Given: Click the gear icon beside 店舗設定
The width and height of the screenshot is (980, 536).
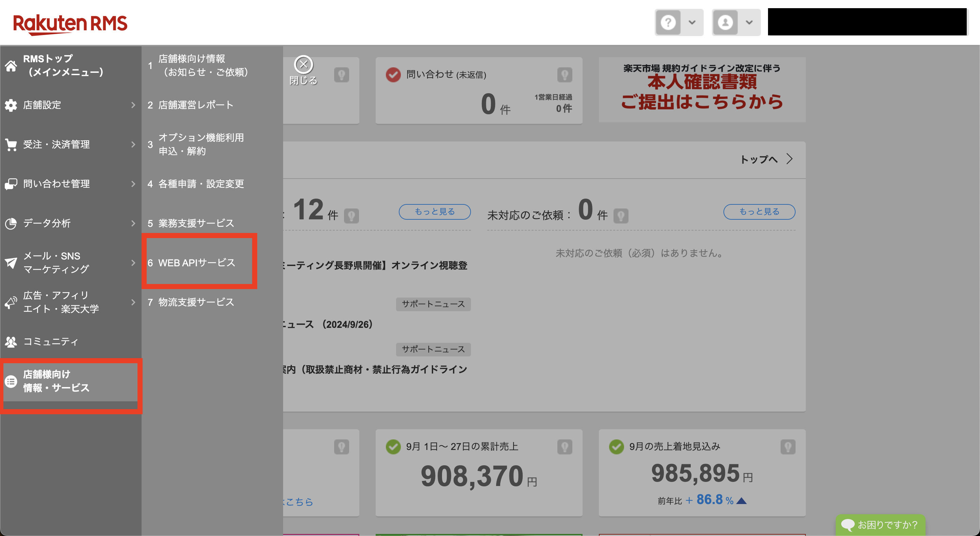Looking at the screenshot, I should click(x=11, y=105).
